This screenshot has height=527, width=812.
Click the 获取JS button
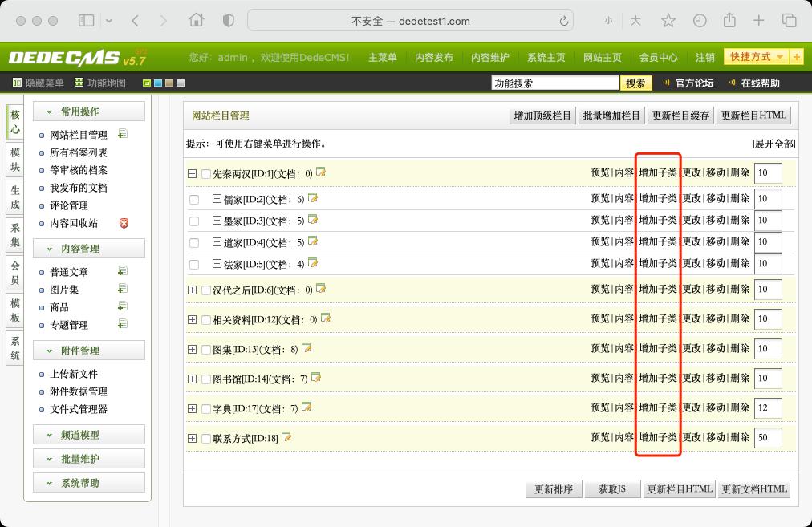pyautogui.click(x=612, y=489)
